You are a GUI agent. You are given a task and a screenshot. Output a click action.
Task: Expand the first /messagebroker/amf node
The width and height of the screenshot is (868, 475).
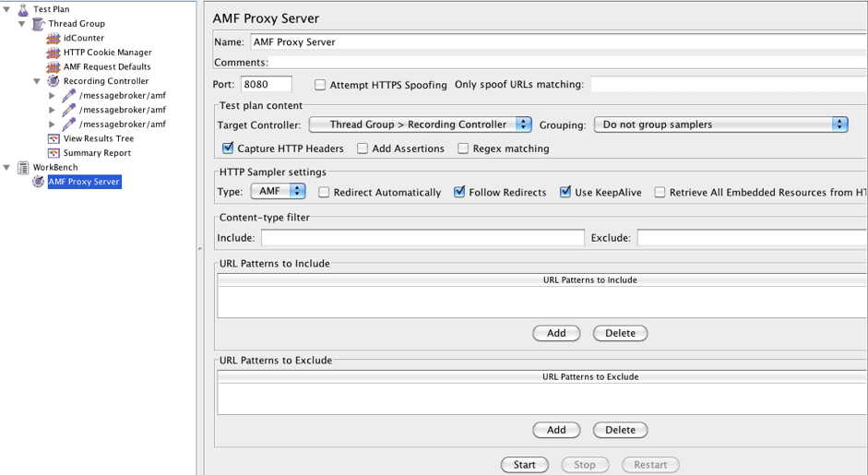52,96
